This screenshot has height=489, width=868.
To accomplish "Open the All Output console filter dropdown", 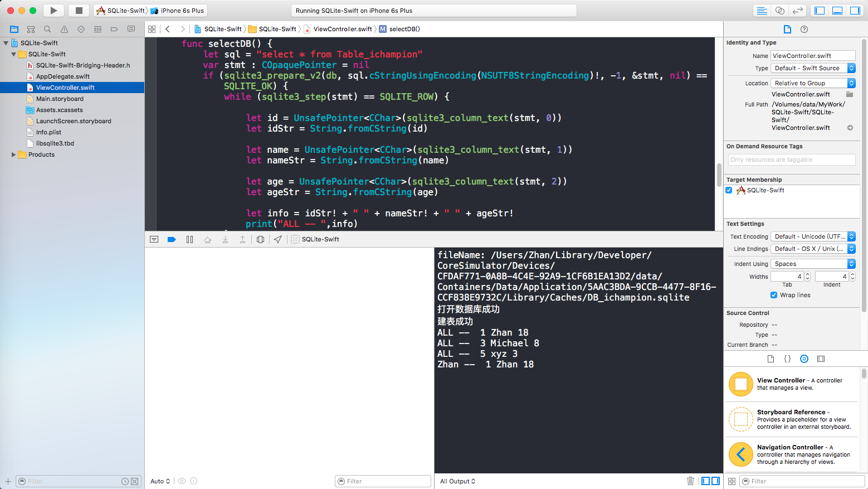I will (x=457, y=481).
